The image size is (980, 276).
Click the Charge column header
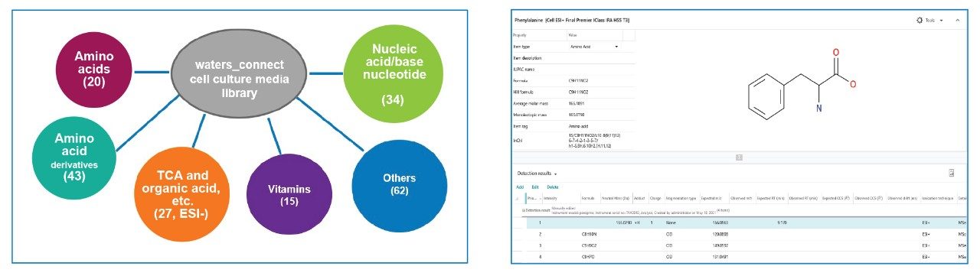[x=655, y=197]
